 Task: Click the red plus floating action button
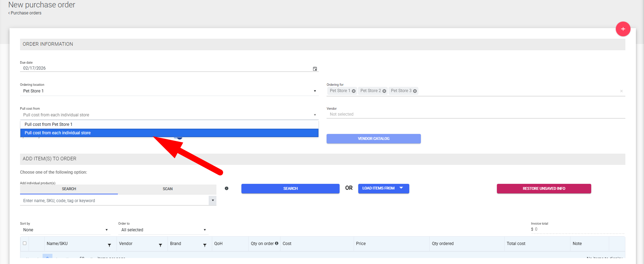[623, 29]
